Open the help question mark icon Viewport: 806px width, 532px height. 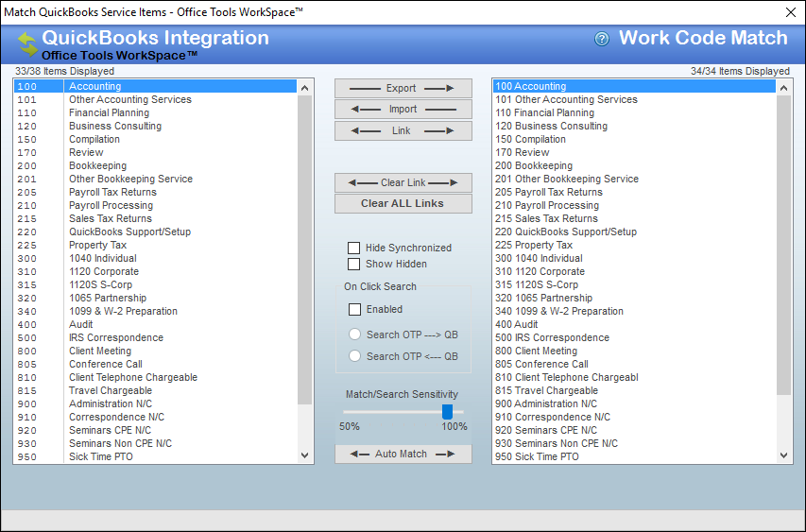coord(601,39)
